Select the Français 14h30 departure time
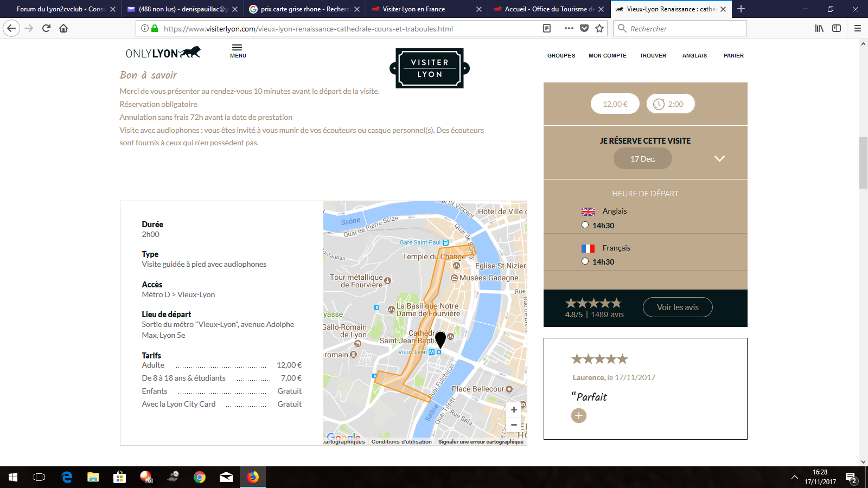Image resolution: width=868 pixels, height=488 pixels. point(585,261)
